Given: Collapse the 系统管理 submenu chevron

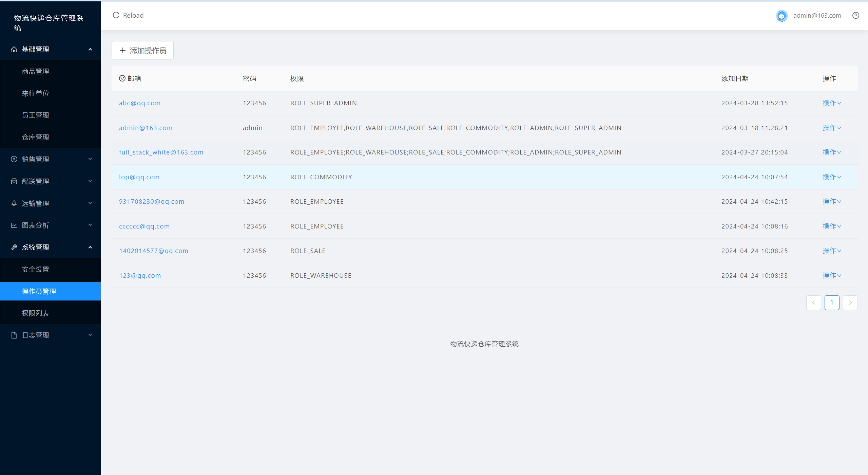Looking at the screenshot, I should pos(90,248).
